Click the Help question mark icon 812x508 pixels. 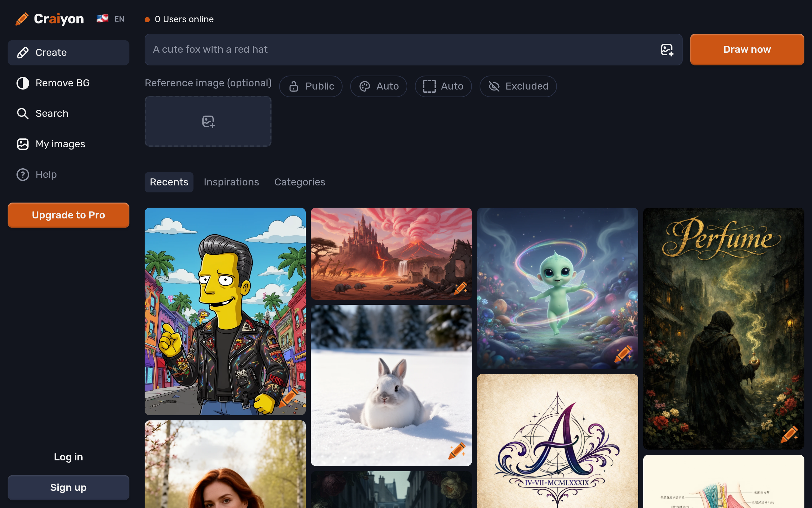tap(23, 175)
